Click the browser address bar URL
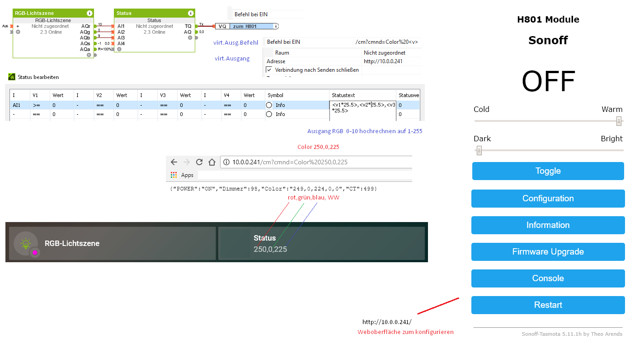The height and width of the screenshot is (343, 644). pyautogui.click(x=290, y=162)
